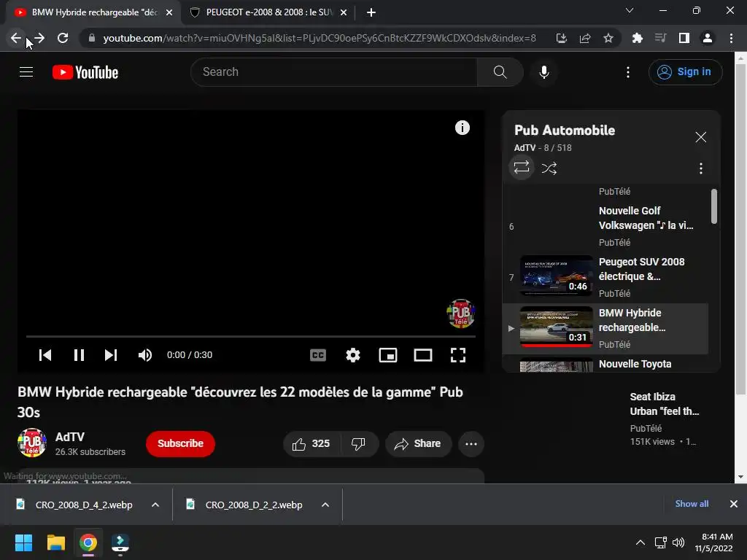The height and width of the screenshot is (560, 747).
Task: Click the Pub Automobile playlist title
Action: 565,130
